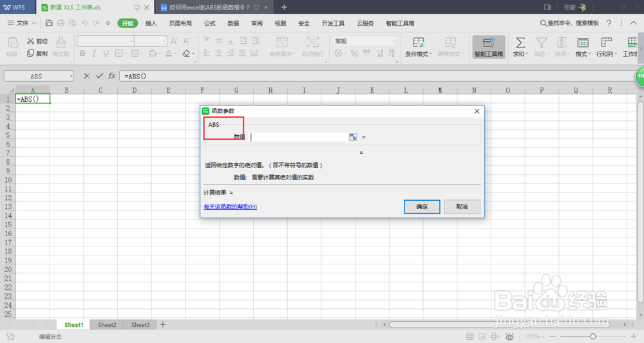Click the formula bar confirm checkmark
644x343 pixels.
(x=99, y=76)
